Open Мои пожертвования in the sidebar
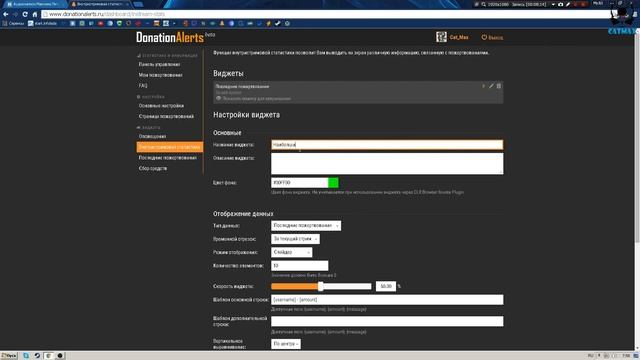The height and width of the screenshot is (360, 640). tap(160, 75)
